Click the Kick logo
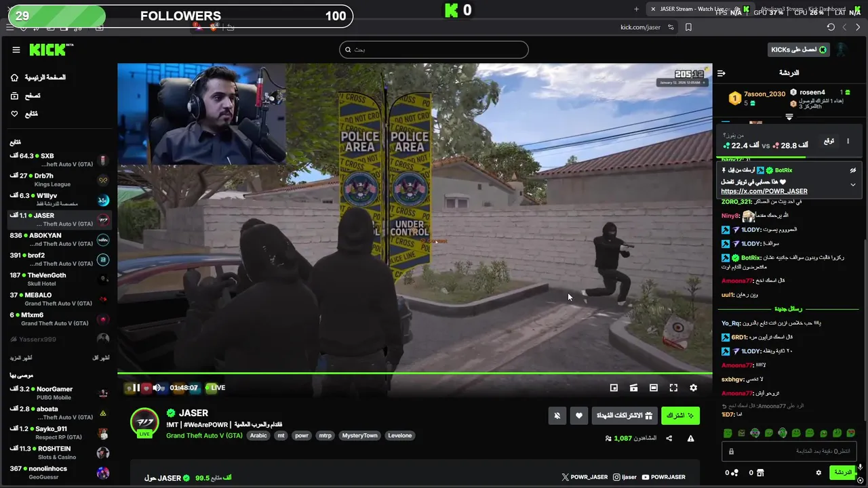Viewport: 868px width, 488px height. [x=51, y=49]
